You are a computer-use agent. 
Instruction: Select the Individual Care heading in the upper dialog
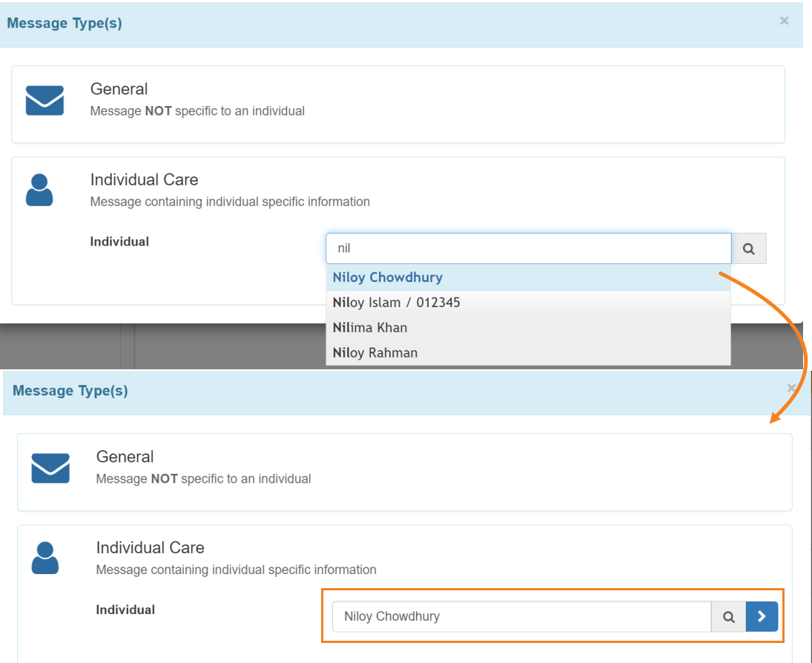click(144, 179)
